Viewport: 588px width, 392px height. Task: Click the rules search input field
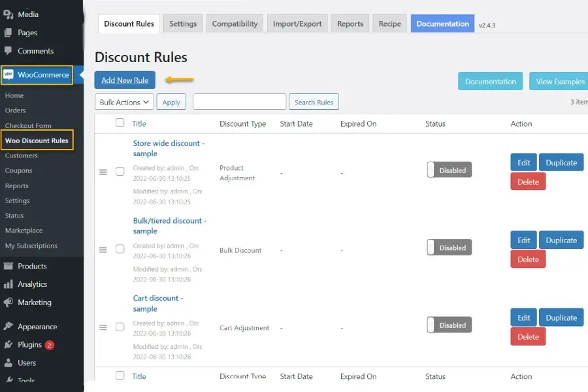239,102
